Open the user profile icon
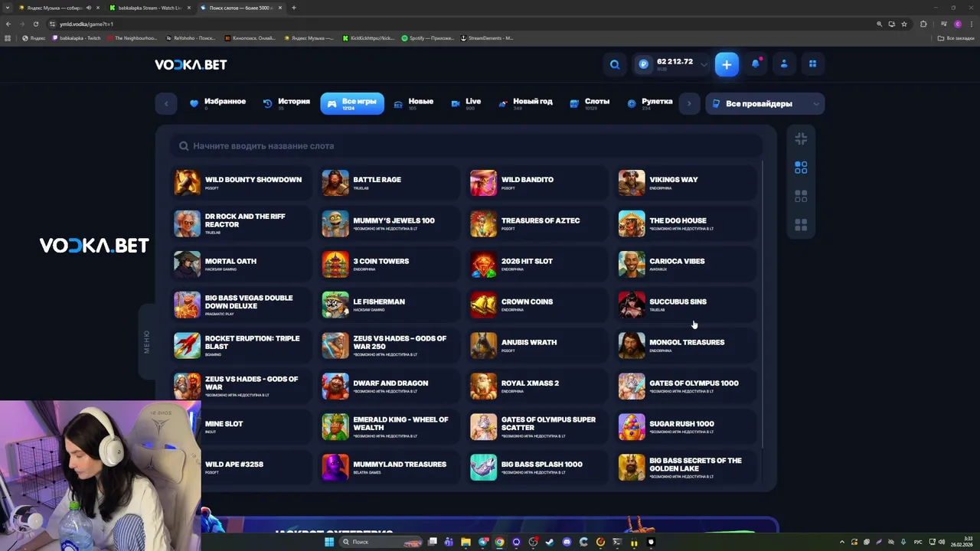This screenshot has width=980, height=551. tap(784, 64)
